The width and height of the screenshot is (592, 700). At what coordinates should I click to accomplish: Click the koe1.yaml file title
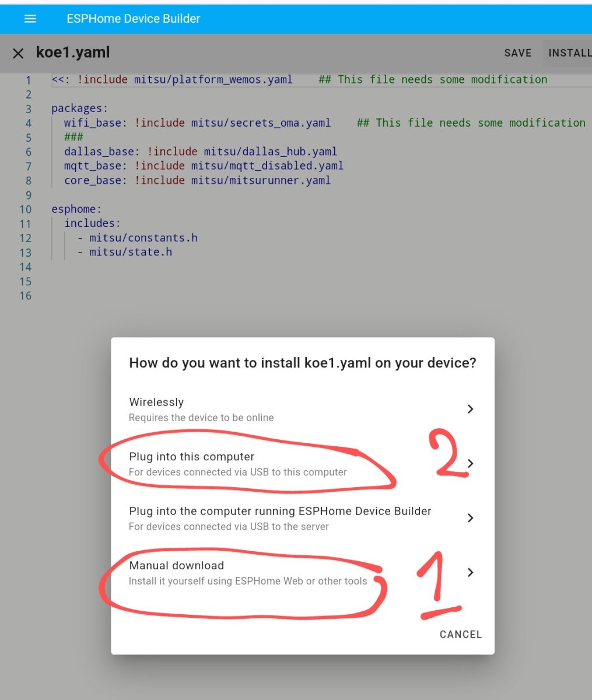click(73, 52)
